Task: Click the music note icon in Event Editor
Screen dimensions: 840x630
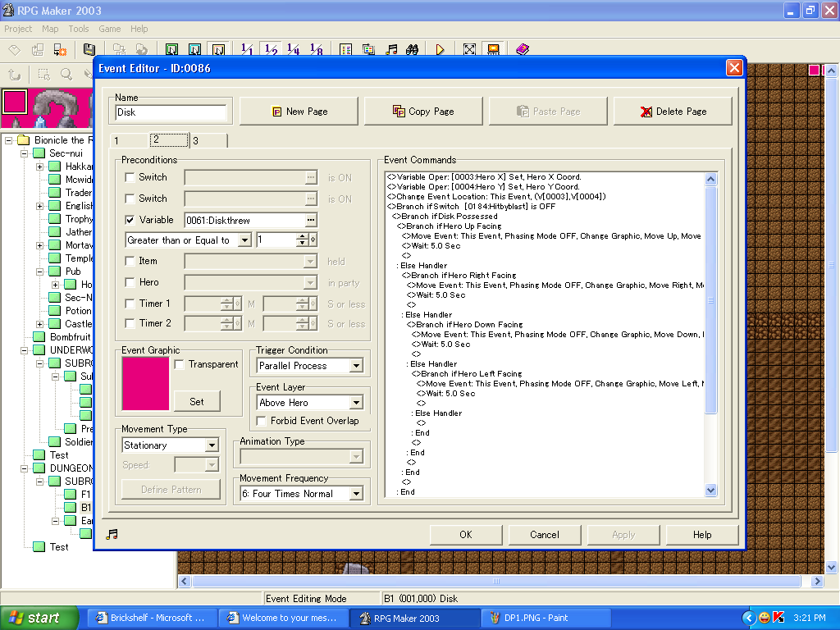Action: coord(112,534)
